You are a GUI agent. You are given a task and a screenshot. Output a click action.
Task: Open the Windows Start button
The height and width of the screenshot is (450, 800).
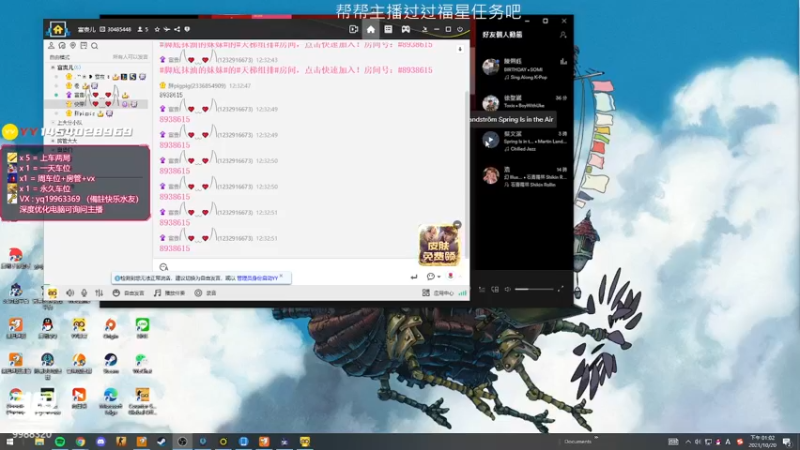click(x=9, y=442)
